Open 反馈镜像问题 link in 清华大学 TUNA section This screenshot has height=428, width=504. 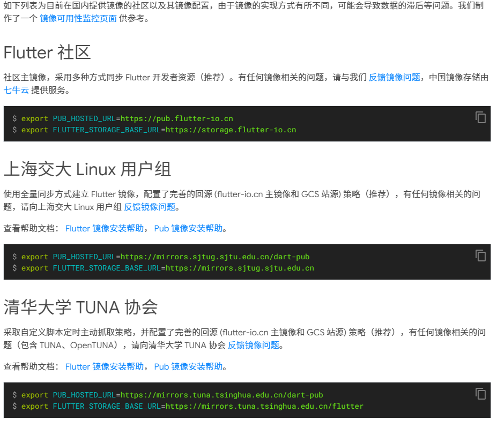tap(253, 345)
